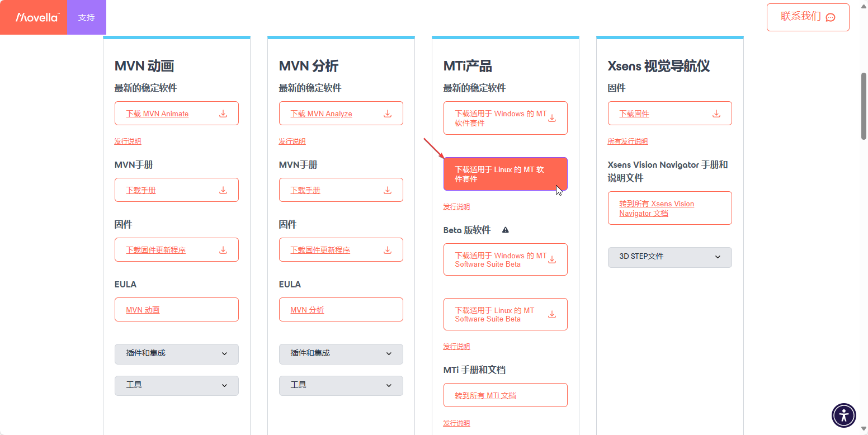Click 下载适用于 Windows 的 MT 软件套件 text
Image resolution: width=868 pixels, height=435 pixels.
(x=501, y=118)
